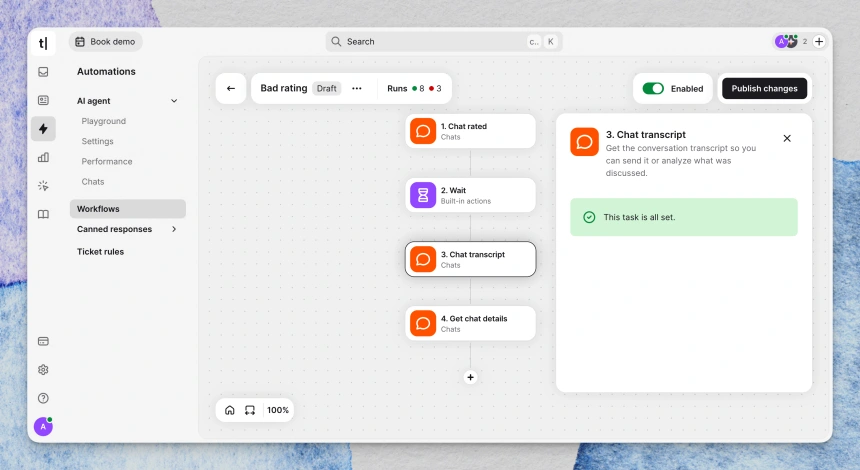Viewport: 860px width, 470px height.
Task: Select the 3. Chat transcript node
Action: (x=471, y=259)
